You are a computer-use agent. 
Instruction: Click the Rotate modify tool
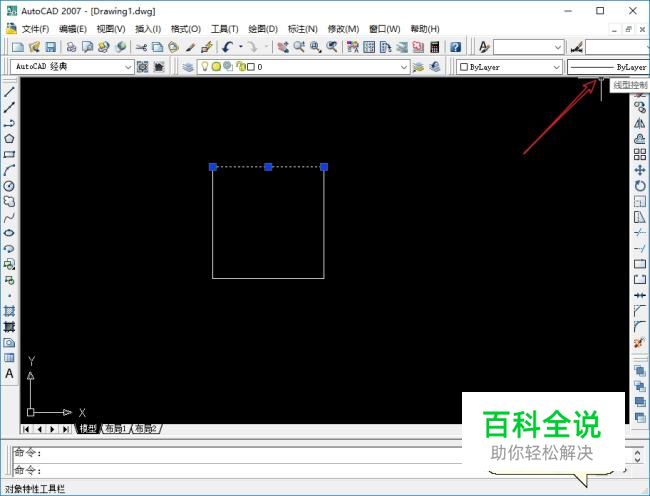click(x=640, y=186)
